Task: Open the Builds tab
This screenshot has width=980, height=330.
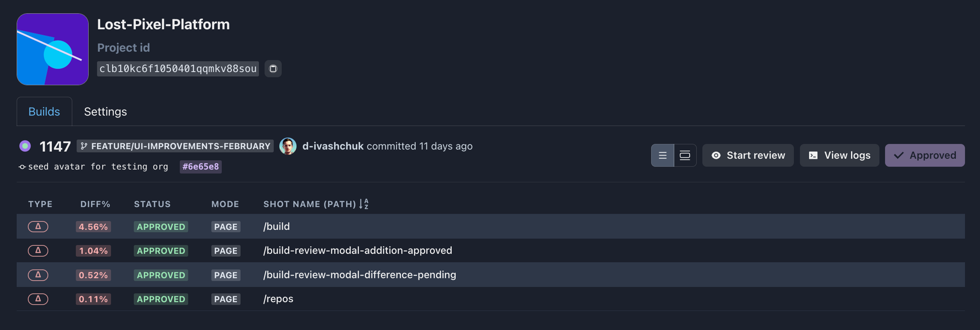Action: click(44, 112)
